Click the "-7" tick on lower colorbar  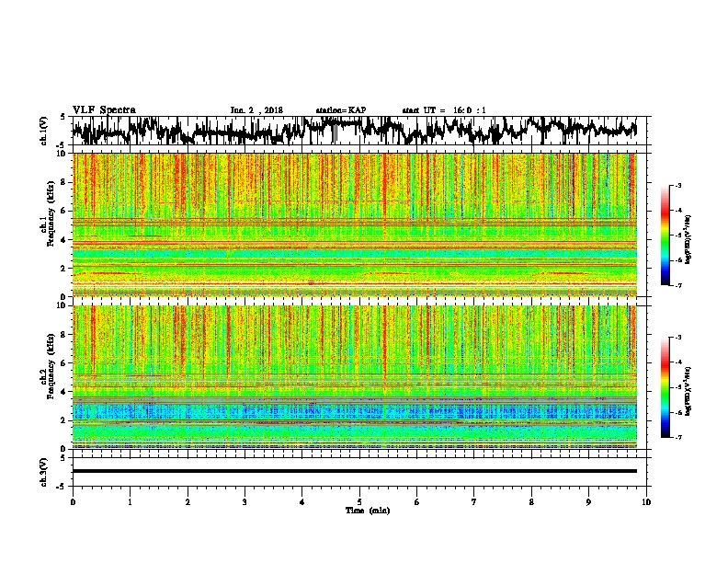click(678, 438)
